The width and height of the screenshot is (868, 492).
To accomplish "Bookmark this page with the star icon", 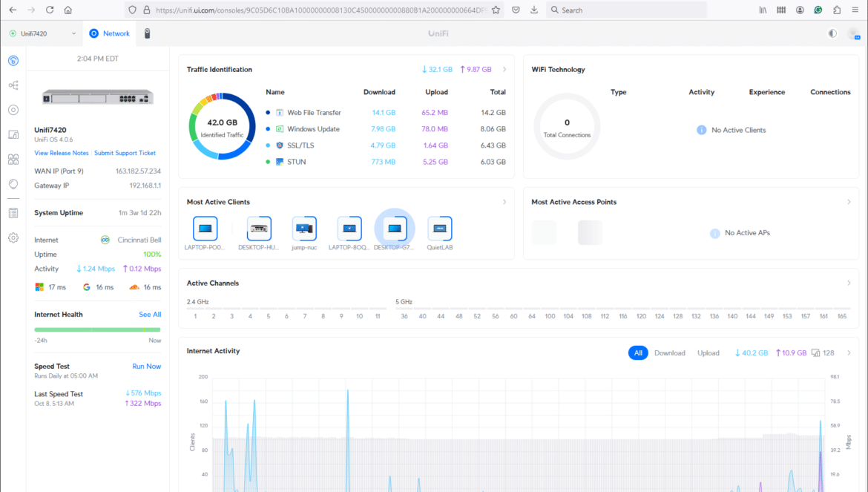I will click(496, 10).
